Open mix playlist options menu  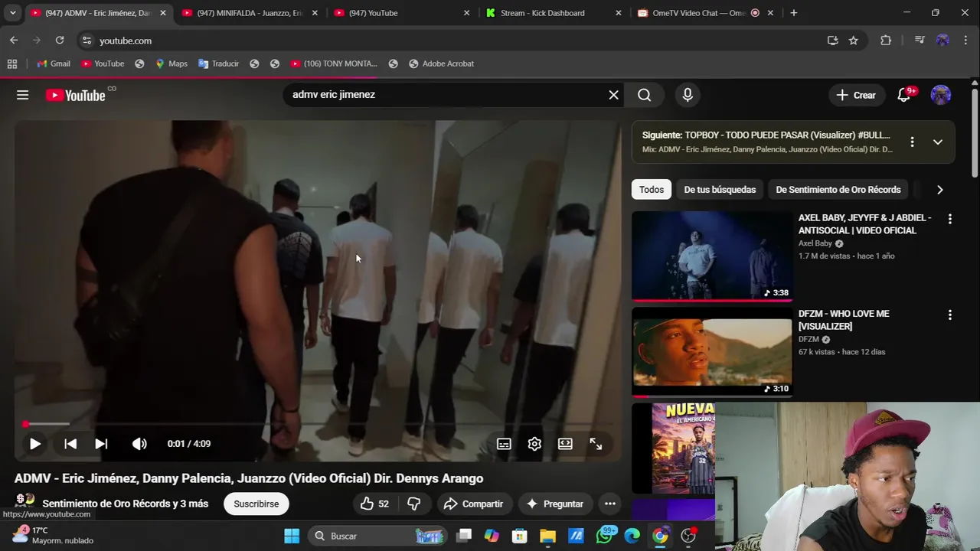click(912, 142)
